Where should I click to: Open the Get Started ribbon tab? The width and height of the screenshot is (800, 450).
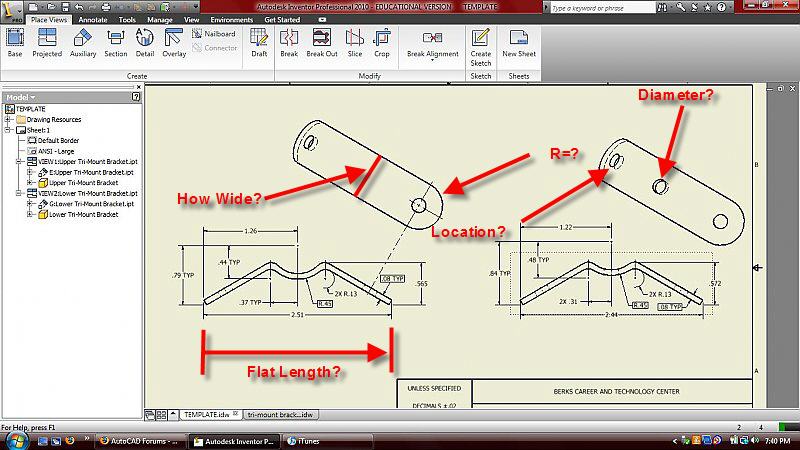point(282,20)
